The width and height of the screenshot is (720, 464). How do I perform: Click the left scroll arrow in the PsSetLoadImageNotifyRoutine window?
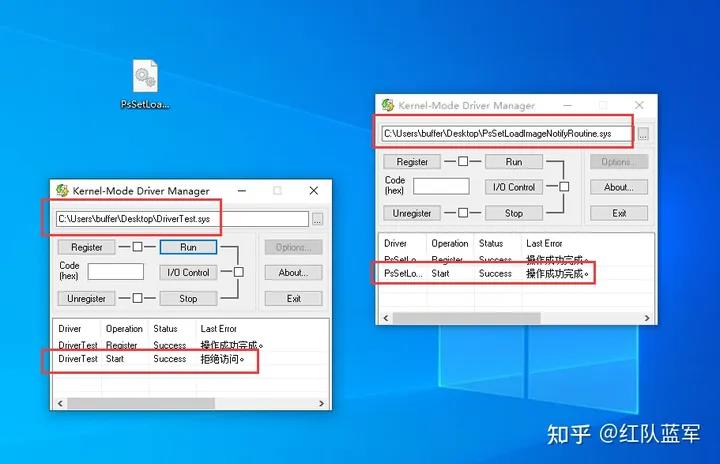pos(386,318)
